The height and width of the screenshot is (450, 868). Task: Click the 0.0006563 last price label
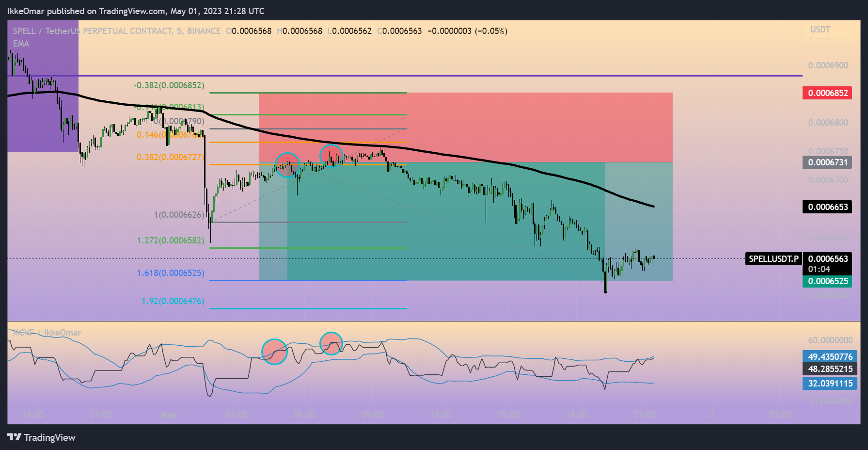coord(827,258)
